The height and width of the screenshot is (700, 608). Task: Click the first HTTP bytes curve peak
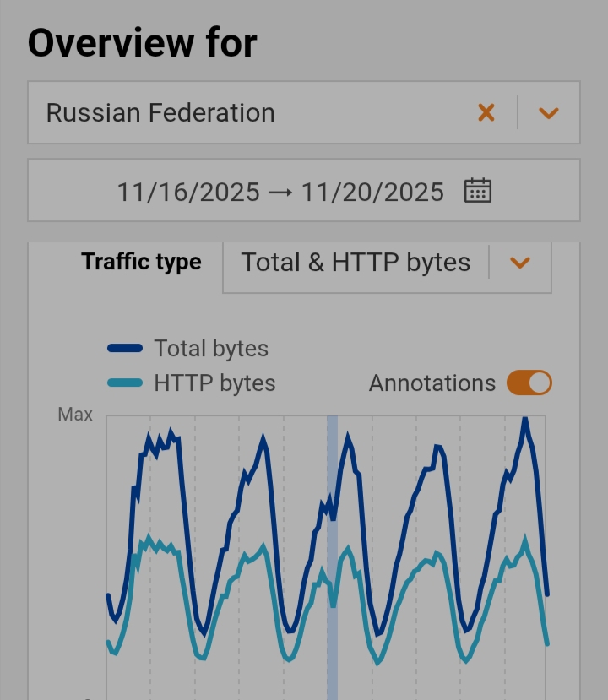coord(149,537)
